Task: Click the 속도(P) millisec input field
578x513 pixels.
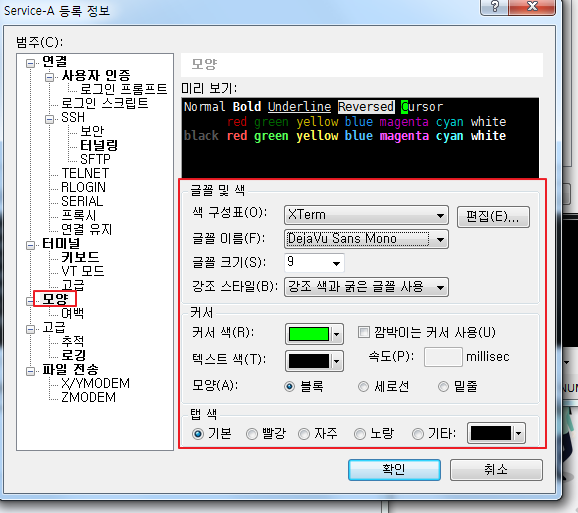Action: [x=443, y=357]
